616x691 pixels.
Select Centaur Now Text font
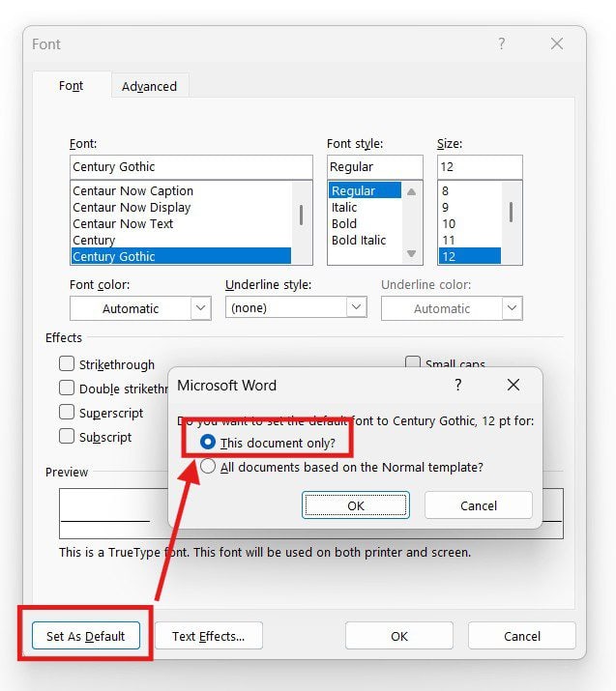[x=181, y=223]
